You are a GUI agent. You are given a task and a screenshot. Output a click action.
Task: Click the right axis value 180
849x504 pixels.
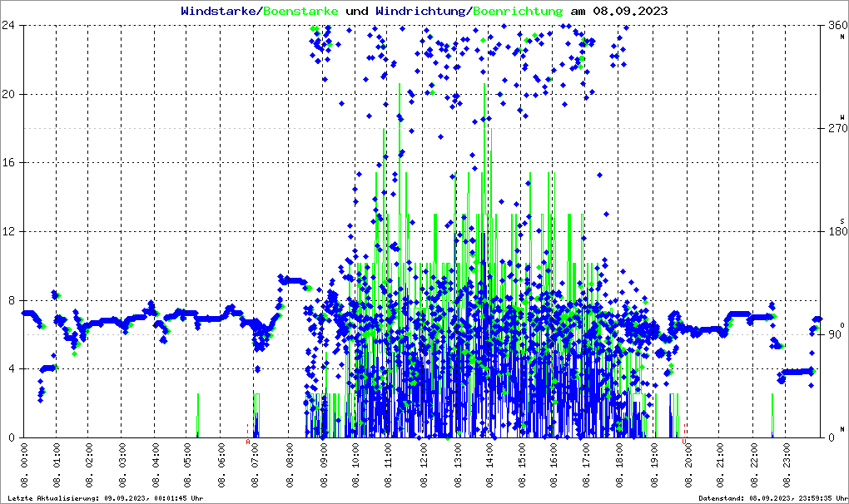[837, 231]
